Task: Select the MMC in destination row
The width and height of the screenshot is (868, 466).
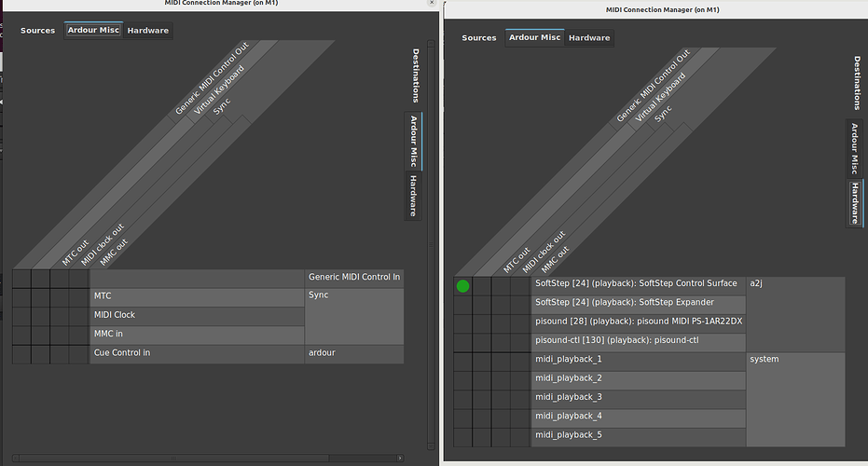Action: [196, 334]
